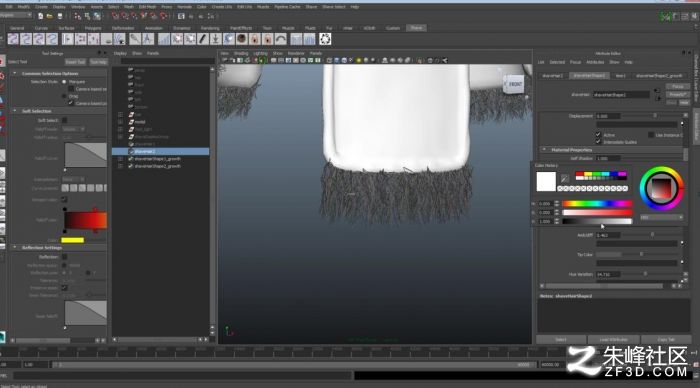Click the blue bar graph shelf icon

164,39
